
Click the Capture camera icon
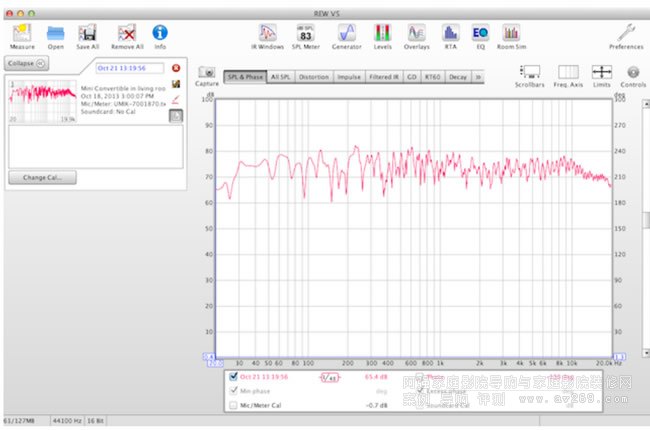pos(207,73)
